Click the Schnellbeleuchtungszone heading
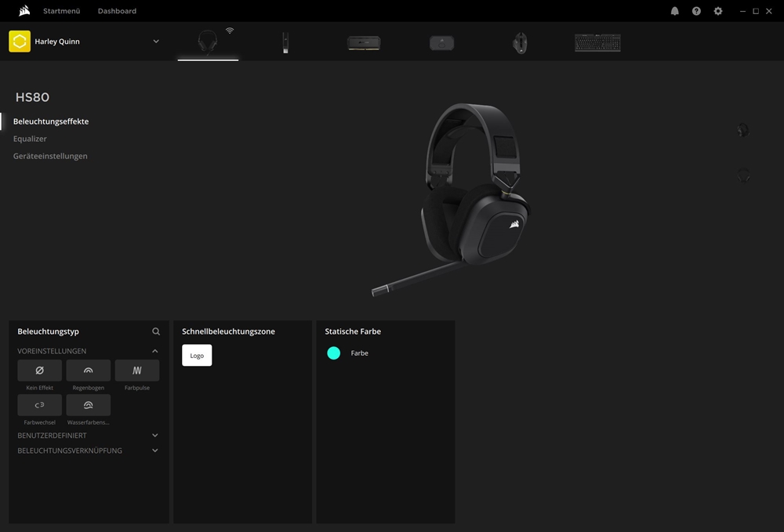Viewport: 784px width, 532px height. [x=228, y=331]
